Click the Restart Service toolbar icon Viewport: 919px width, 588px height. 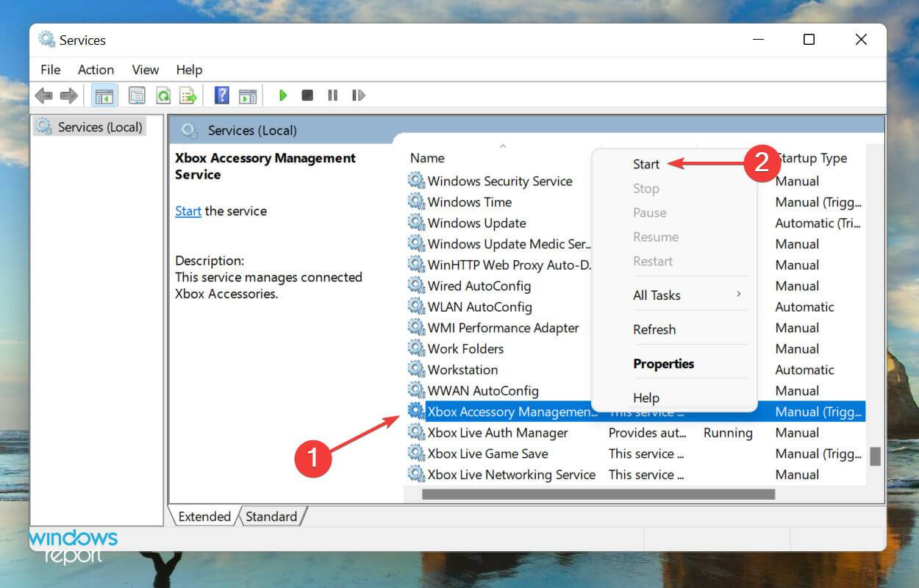(x=359, y=96)
